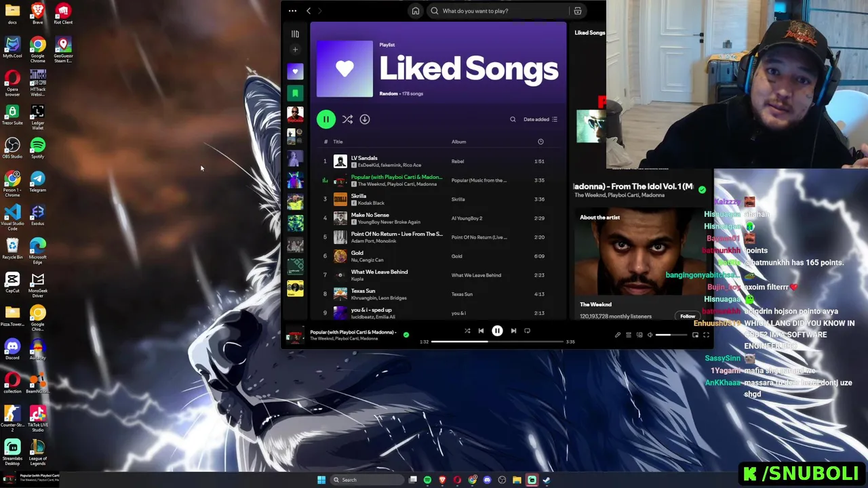Toggle shuffle next to the green play button

tap(347, 119)
